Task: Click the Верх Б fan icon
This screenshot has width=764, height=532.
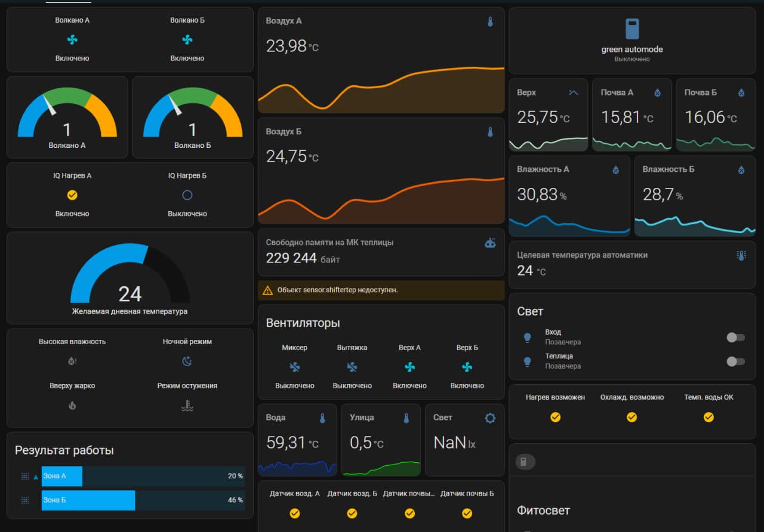Action: click(467, 367)
